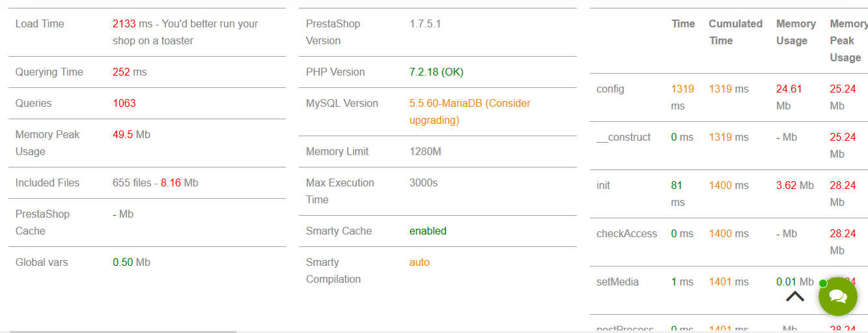Click the checkAccess row label

[x=626, y=234]
